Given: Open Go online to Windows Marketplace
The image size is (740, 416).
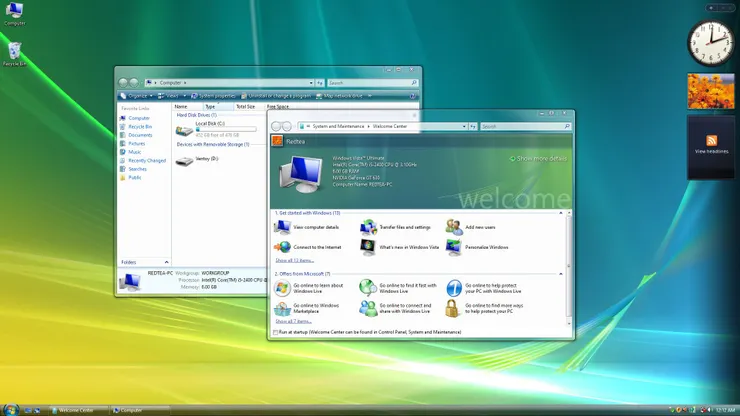Looking at the screenshot, I should 307,308.
